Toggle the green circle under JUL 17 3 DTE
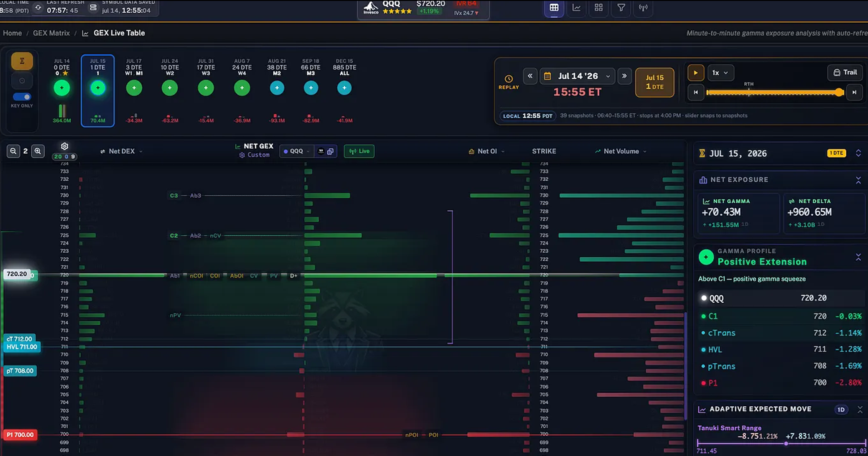 coord(134,88)
